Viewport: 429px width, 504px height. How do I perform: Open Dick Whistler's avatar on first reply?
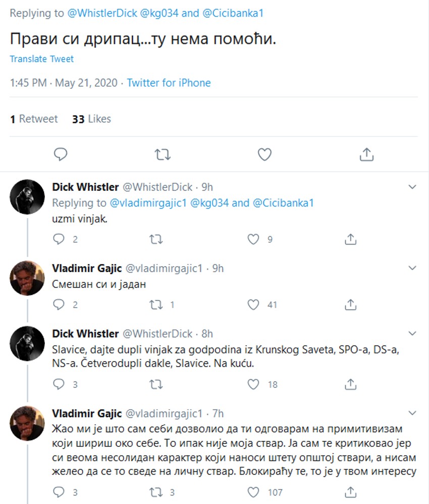[27, 197]
